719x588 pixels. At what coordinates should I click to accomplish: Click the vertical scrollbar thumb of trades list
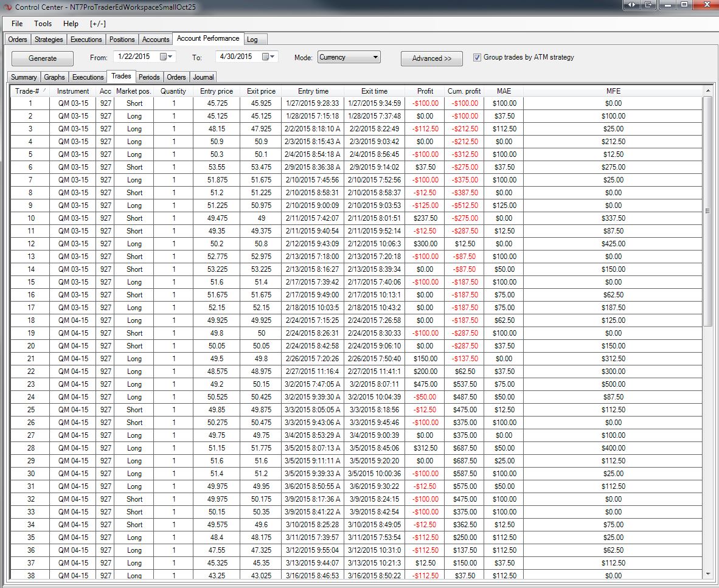[x=707, y=211]
